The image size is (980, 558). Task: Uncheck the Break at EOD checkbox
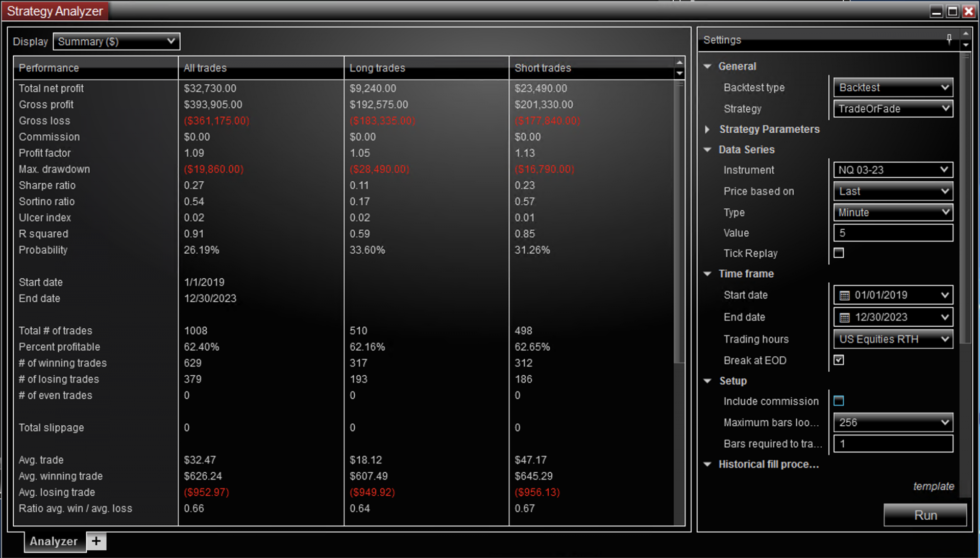pyautogui.click(x=839, y=360)
